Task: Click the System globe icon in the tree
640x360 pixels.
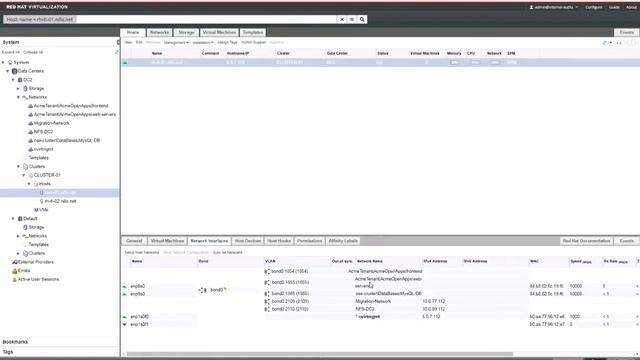Action: tap(10, 62)
